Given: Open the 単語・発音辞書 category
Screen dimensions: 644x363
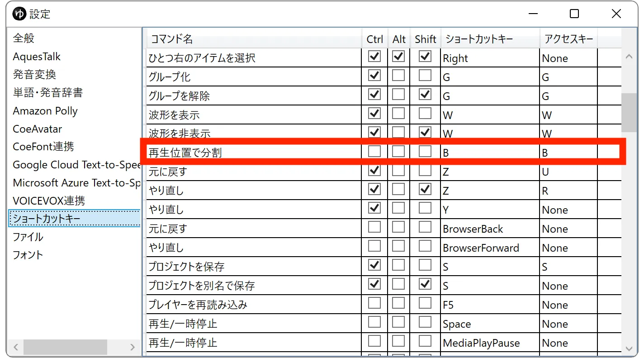Looking at the screenshot, I should pos(47,93).
